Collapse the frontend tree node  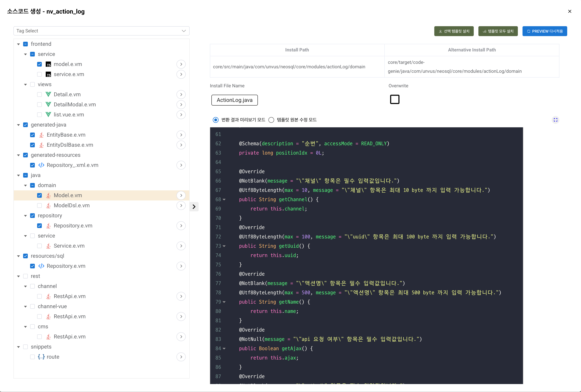point(18,44)
